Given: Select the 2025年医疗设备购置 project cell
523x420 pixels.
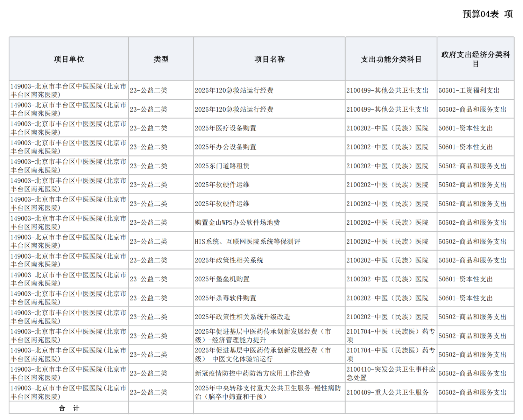Looking at the screenshot, I should [226, 128].
